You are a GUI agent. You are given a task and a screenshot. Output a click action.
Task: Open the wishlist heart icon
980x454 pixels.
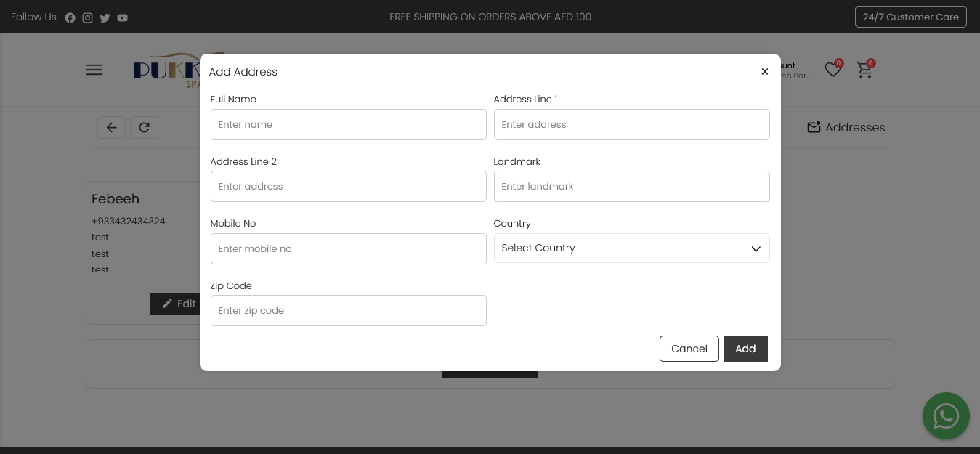point(833,70)
